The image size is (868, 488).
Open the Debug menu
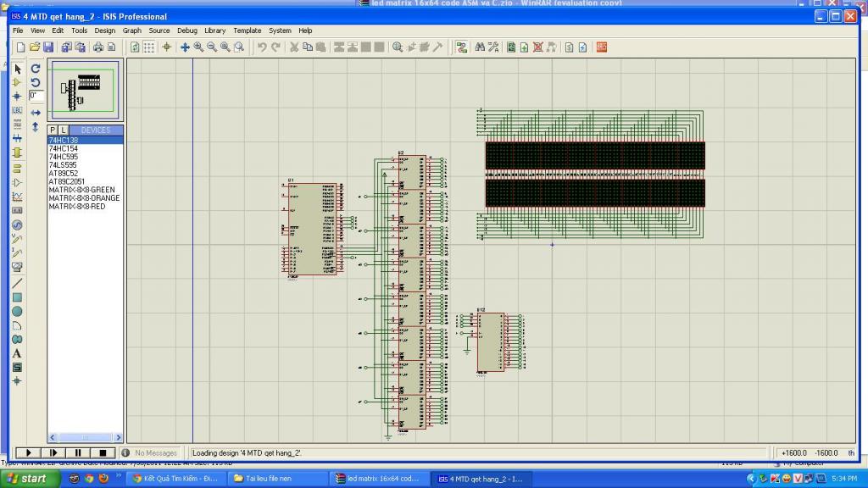[x=186, y=30]
